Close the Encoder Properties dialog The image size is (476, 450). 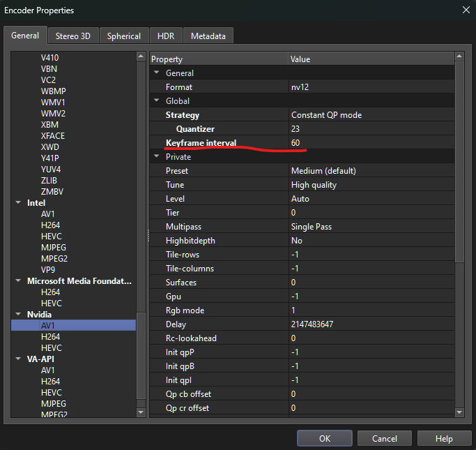tap(465, 10)
